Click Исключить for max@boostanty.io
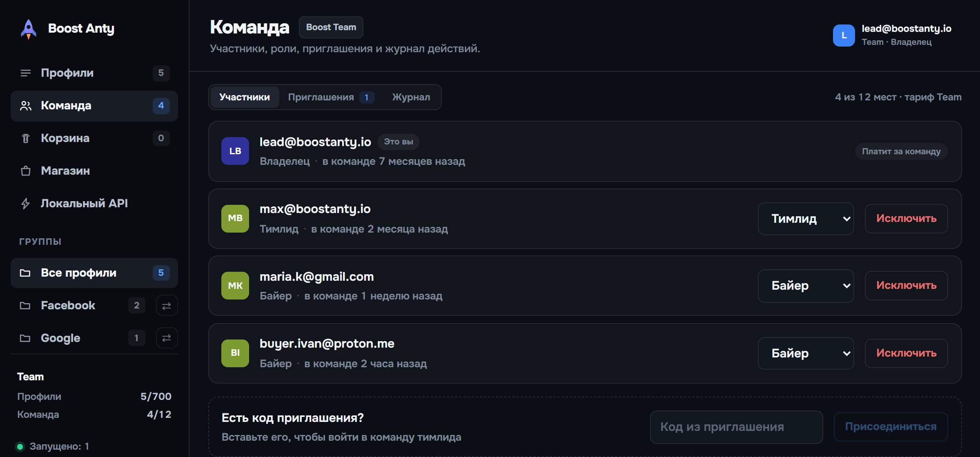The width and height of the screenshot is (980, 457). click(906, 219)
